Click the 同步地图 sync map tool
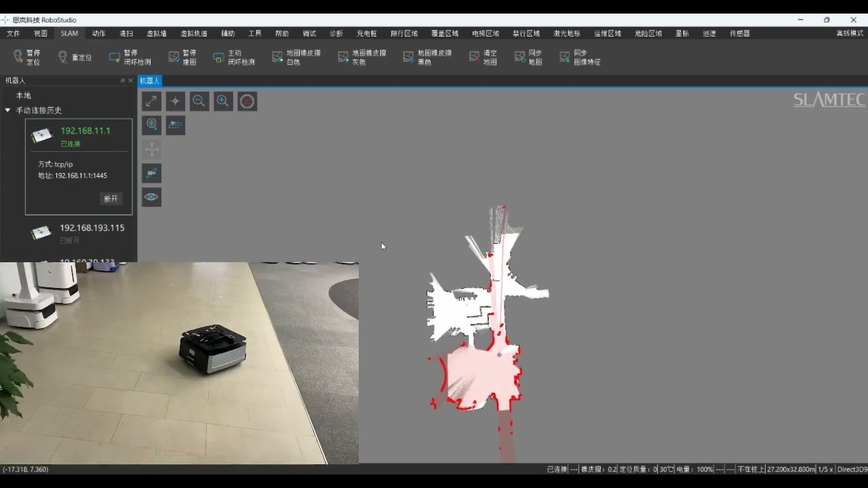Viewport: 868px width, 488px height. (528, 57)
